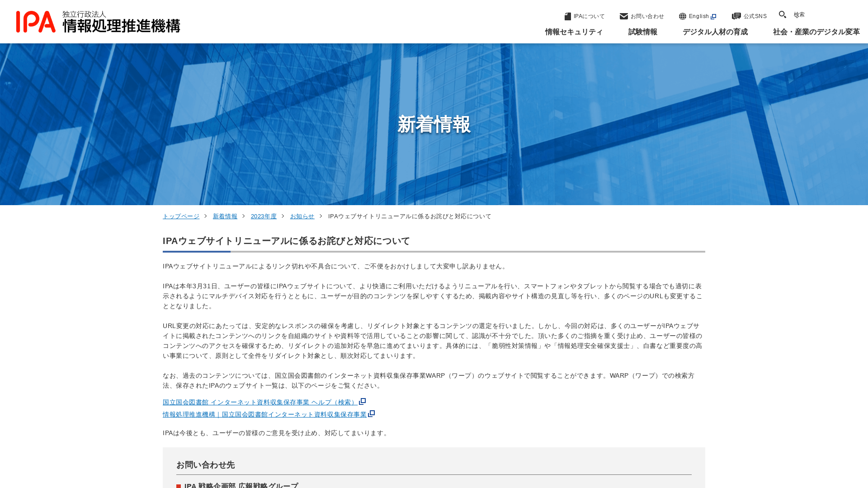Expand the デジタル人材の育成 navigation menu

[715, 32]
